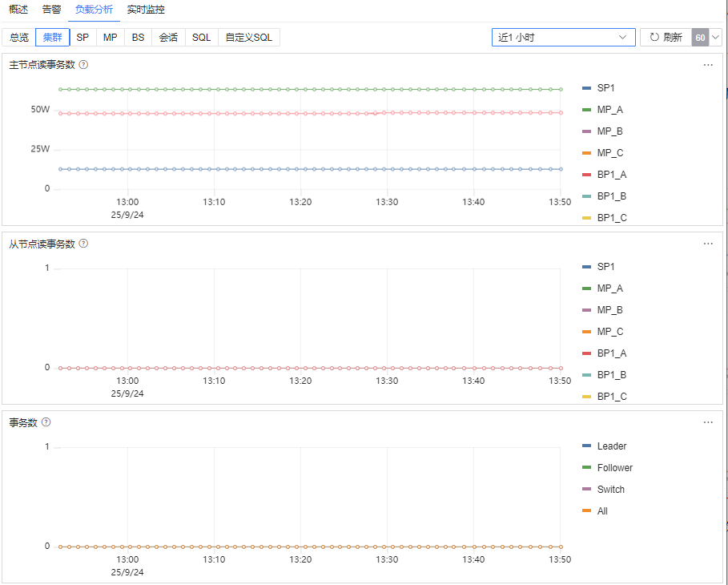Switch to the 告警 tab

tap(51, 10)
